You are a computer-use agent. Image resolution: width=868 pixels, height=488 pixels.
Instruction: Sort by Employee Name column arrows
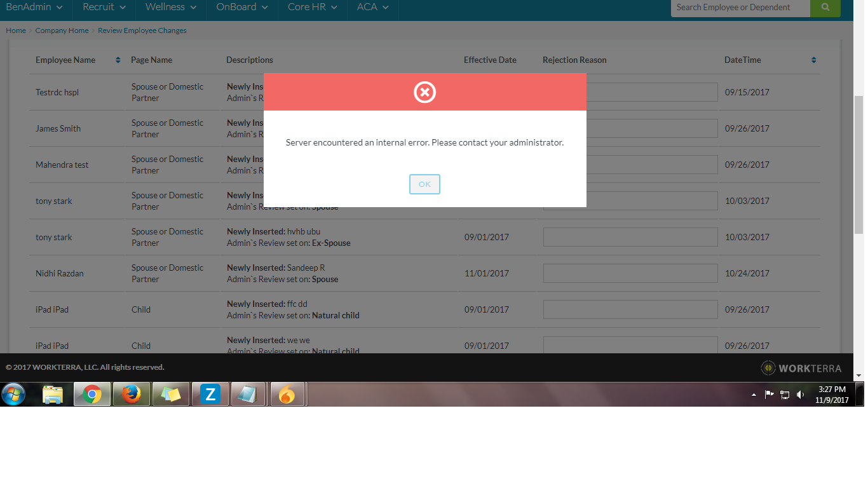[118, 60]
